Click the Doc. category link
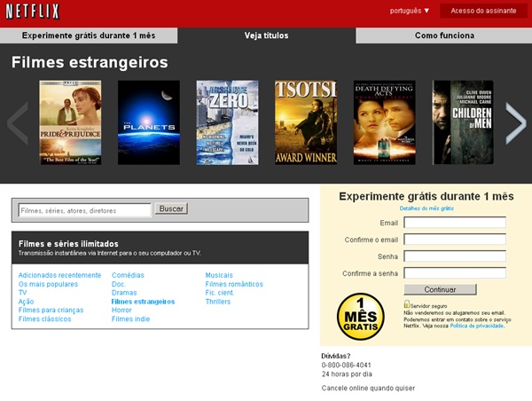The height and width of the screenshot is (401, 532). (119, 284)
